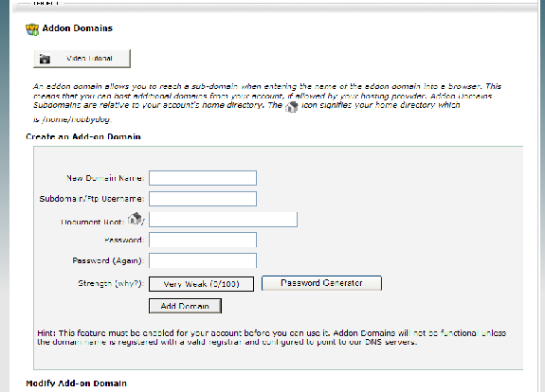Image resolution: width=545 pixels, height=392 pixels.
Task: Select the Password (Again) input
Action: 203,260
